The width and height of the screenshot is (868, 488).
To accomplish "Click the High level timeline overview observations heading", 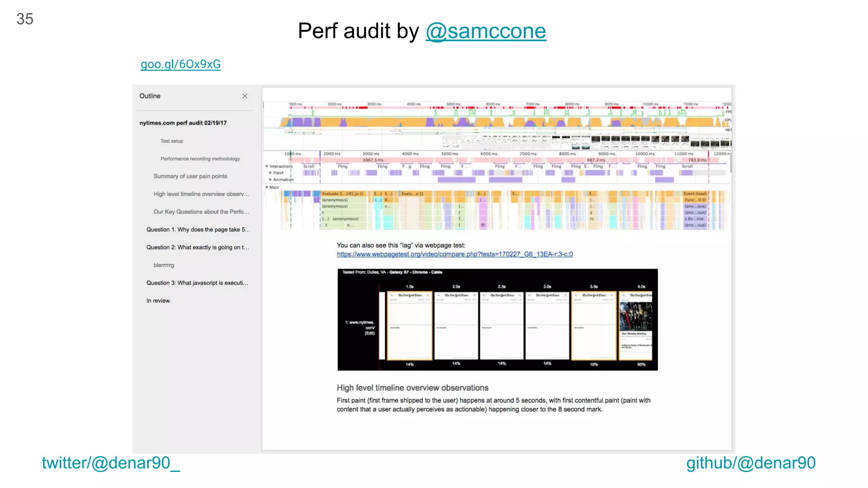I will (412, 388).
